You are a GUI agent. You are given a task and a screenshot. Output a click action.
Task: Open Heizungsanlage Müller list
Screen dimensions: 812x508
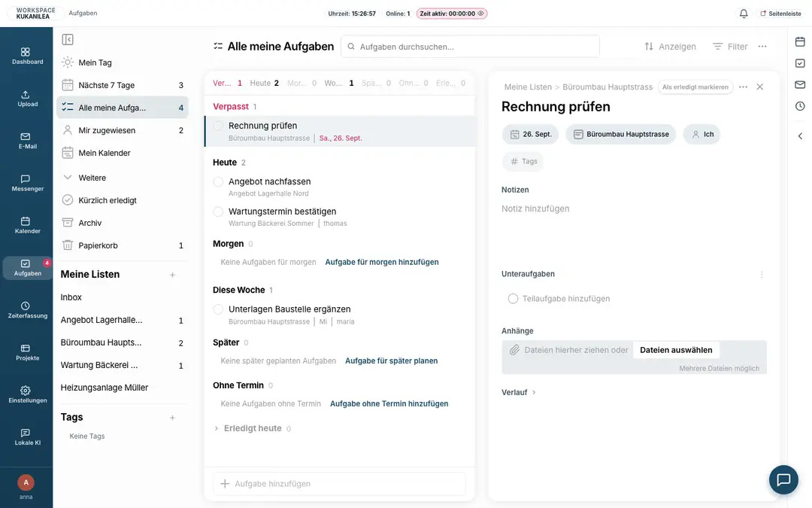tap(123, 388)
